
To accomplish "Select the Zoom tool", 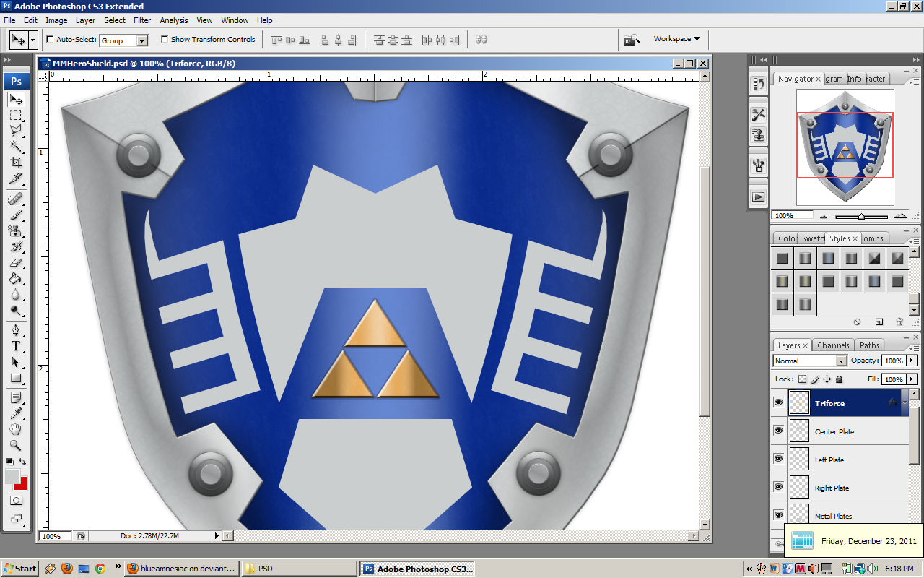I will [x=16, y=446].
